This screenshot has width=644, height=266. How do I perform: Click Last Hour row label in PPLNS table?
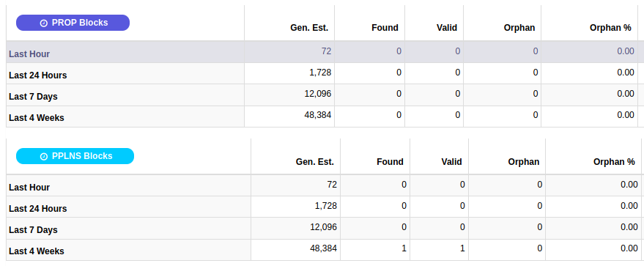coord(29,188)
